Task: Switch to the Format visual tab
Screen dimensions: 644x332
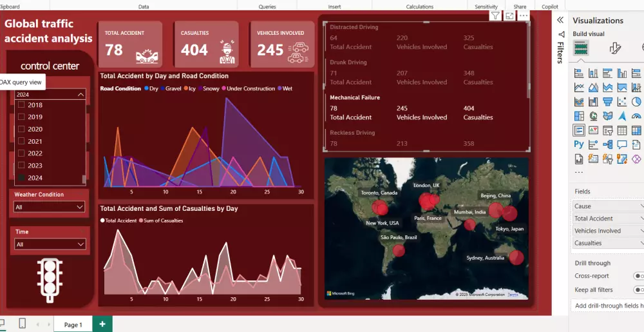Action: [615, 48]
